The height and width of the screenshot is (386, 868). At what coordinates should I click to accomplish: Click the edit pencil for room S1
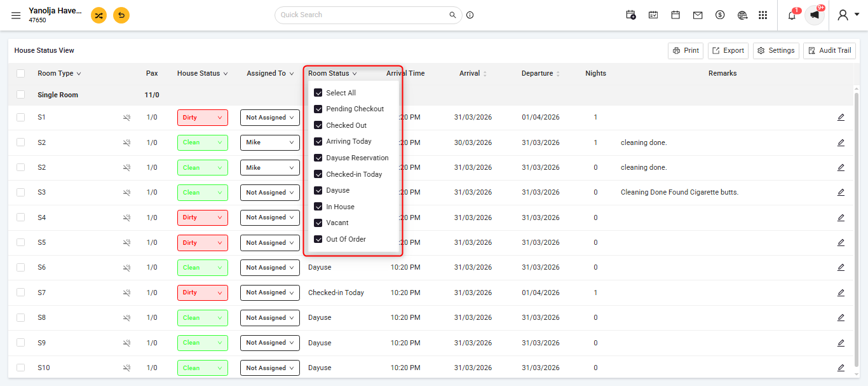(841, 118)
